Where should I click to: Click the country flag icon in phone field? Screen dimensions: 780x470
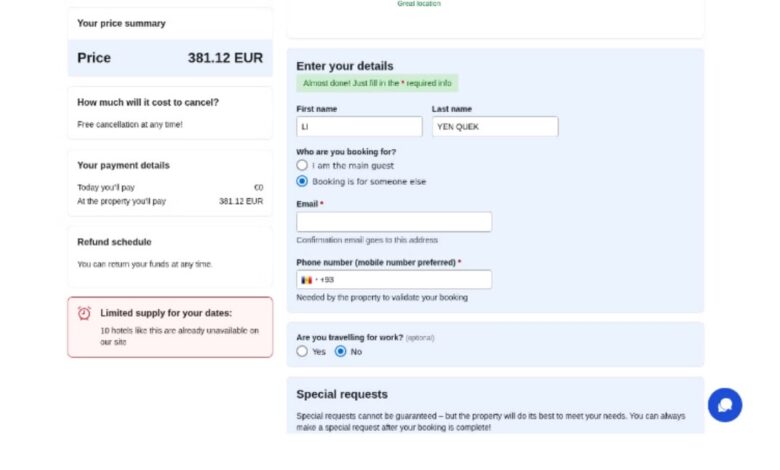pyautogui.click(x=306, y=280)
